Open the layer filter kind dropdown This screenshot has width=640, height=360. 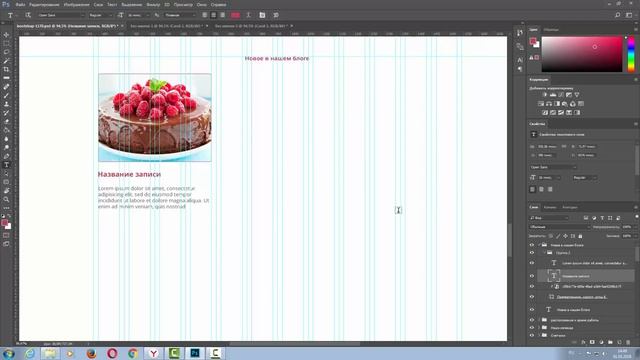[x=549, y=218]
